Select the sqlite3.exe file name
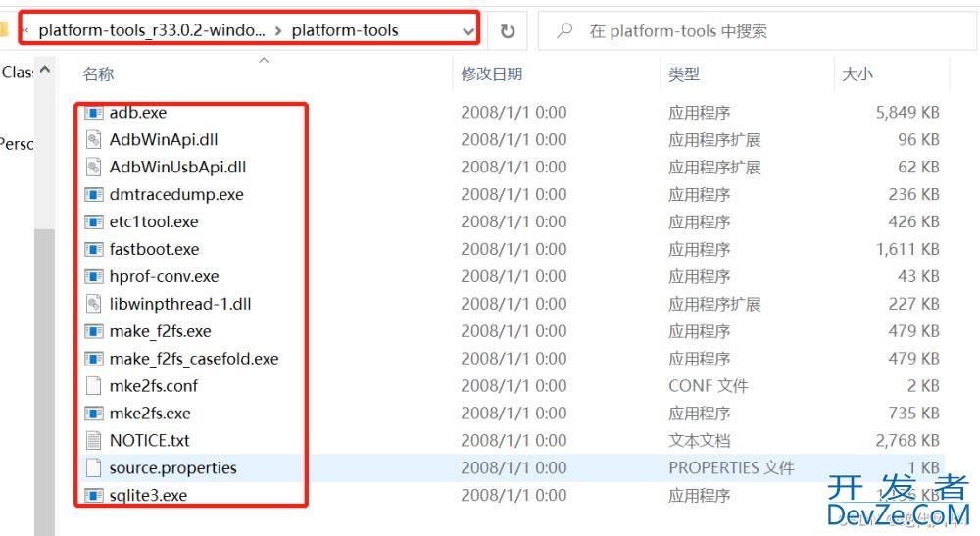Viewport: 980px width, 536px height. coord(149,496)
